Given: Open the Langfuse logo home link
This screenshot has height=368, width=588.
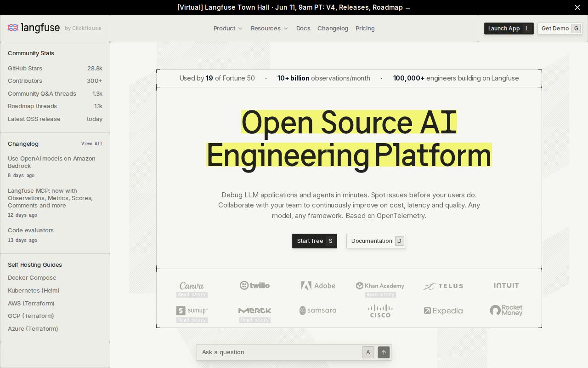Looking at the screenshot, I should point(34,28).
